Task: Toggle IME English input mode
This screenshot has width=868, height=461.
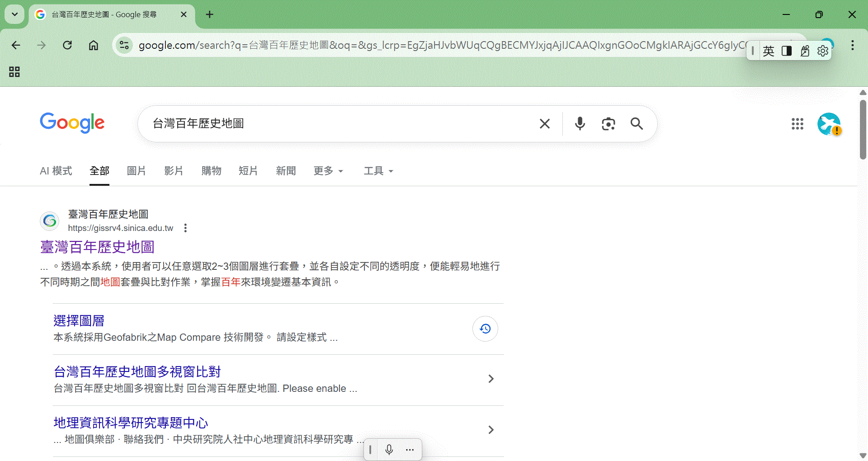Action: tap(768, 51)
